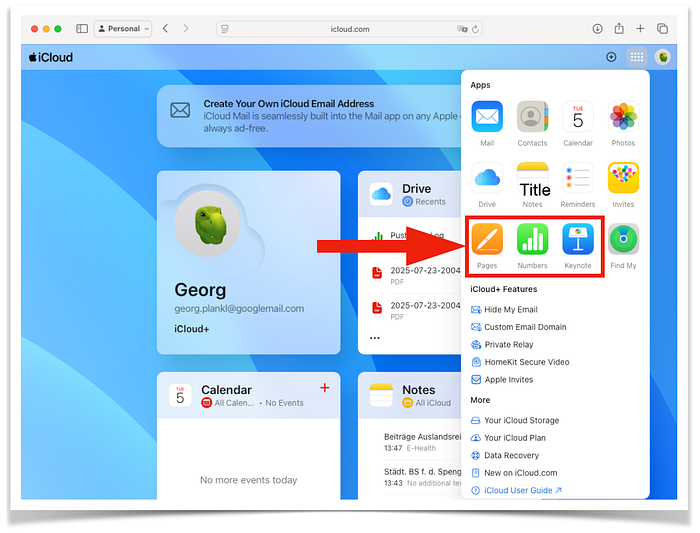700x533 pixels.
Task: Click the iCloud logo
Action: point(51,57)
